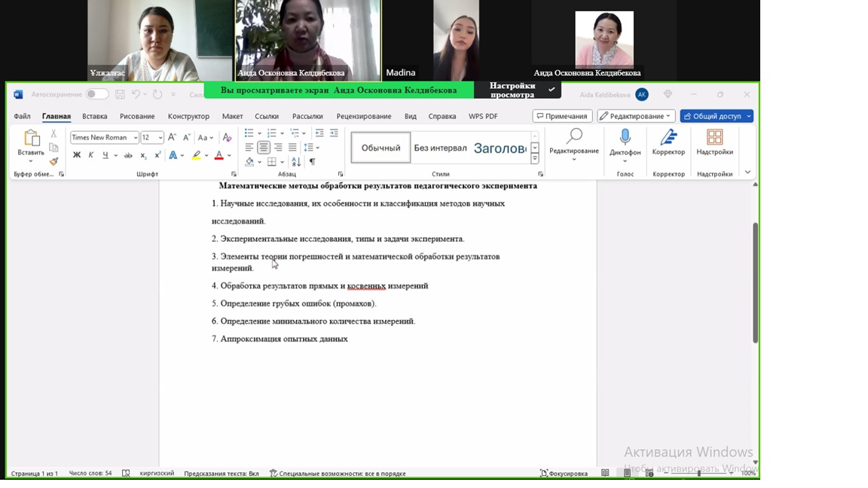The image size is (868, 488).
Task: Open the Корректор editor tool
Action: 668,141
